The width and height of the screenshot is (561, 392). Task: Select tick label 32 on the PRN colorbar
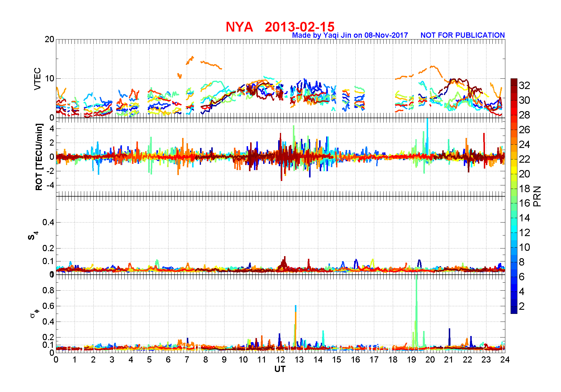pyautogui.click(x=524, y=85)
